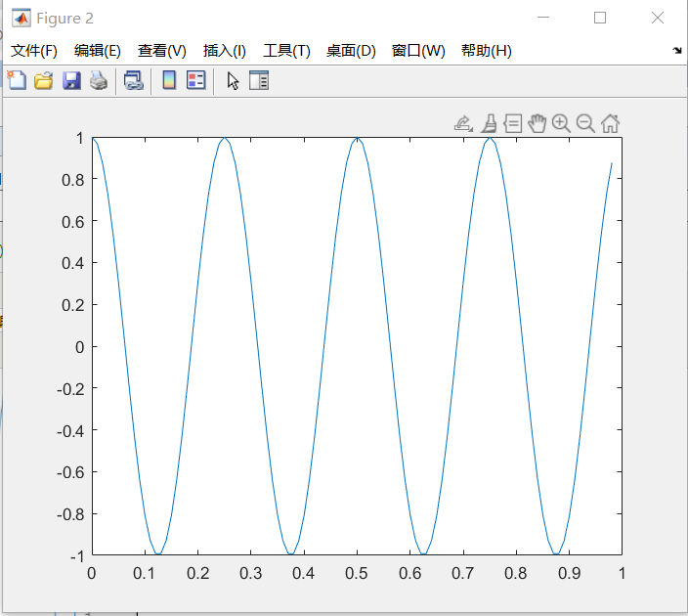Click the x-axis label 0.9

569,573
